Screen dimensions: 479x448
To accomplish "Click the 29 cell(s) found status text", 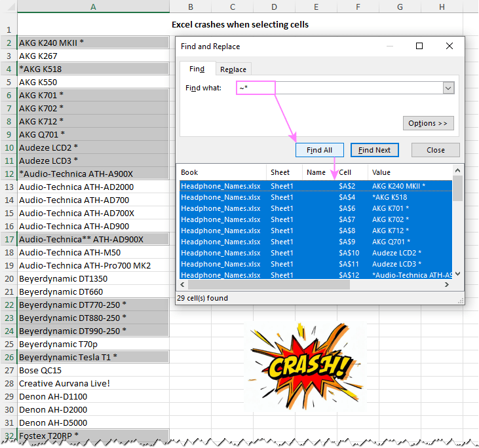I will tap(202, 298).
